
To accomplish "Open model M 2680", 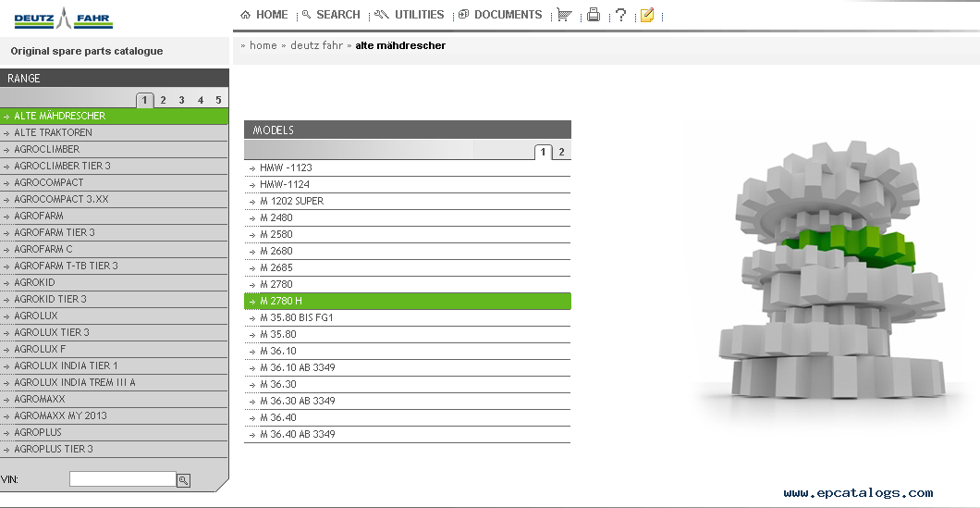I will [408, 251].
